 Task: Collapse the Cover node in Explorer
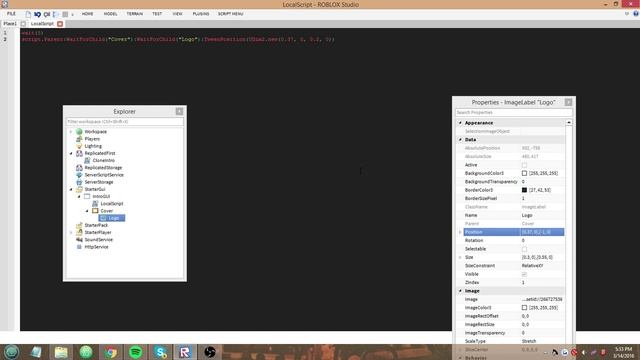pos(87,211)
